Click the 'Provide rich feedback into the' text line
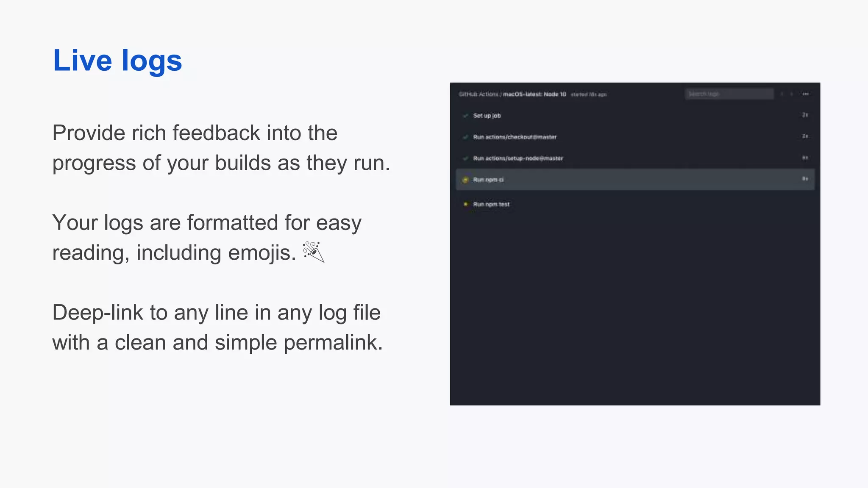Image resolution: width=868 pixels, height=488 pixels. [195, 133]
